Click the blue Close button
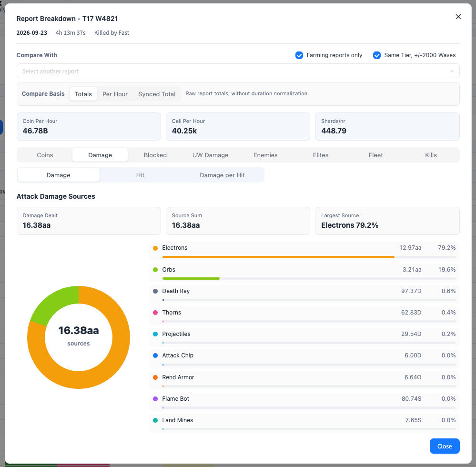The width and height of the screenshot is (476, 467). click(x=445, y=446)
